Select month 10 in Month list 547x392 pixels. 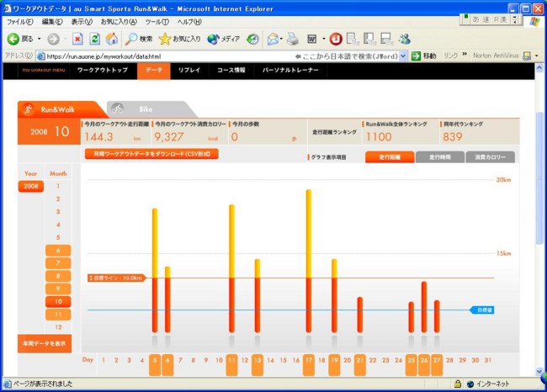[x=58, y=301]
